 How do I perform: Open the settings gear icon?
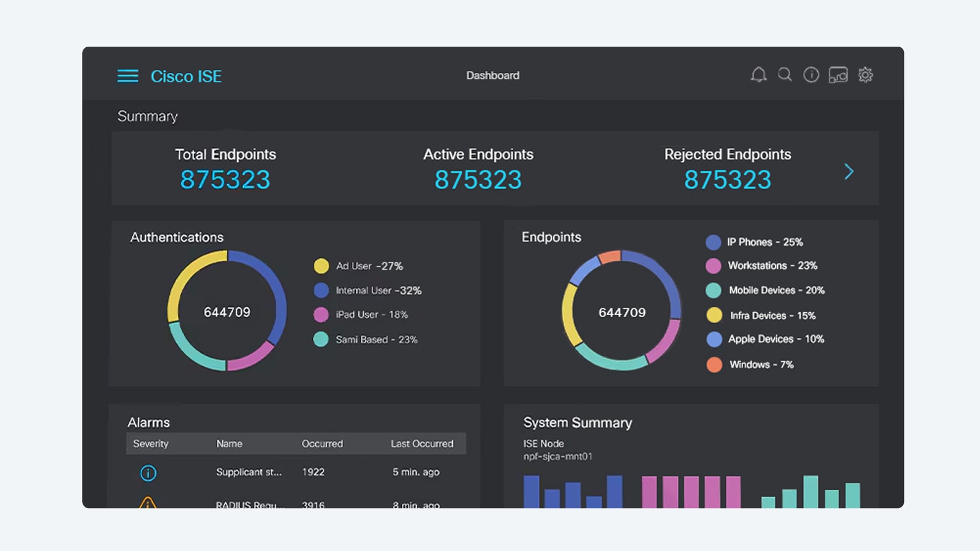pos(865,75)
